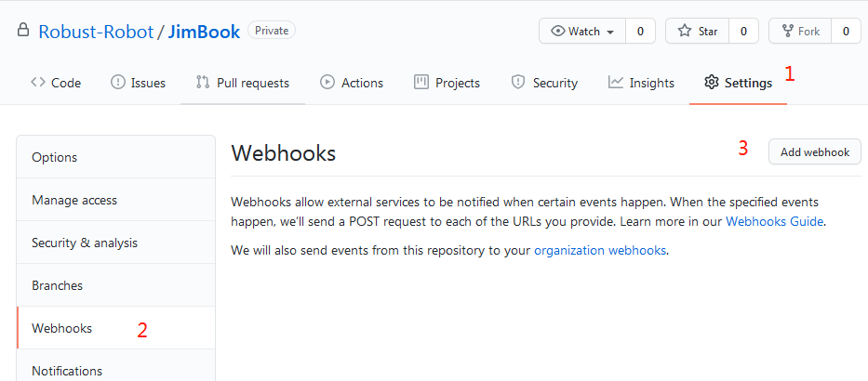Open the Pull requests tab
The width and height of the screenshot is (868, 381).
(243, 83)
